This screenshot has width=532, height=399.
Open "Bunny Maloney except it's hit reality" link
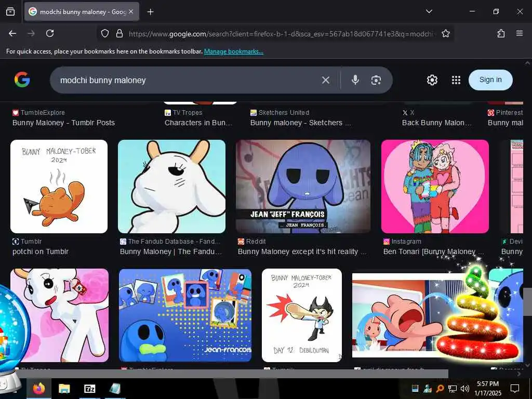tap(302, 252)
